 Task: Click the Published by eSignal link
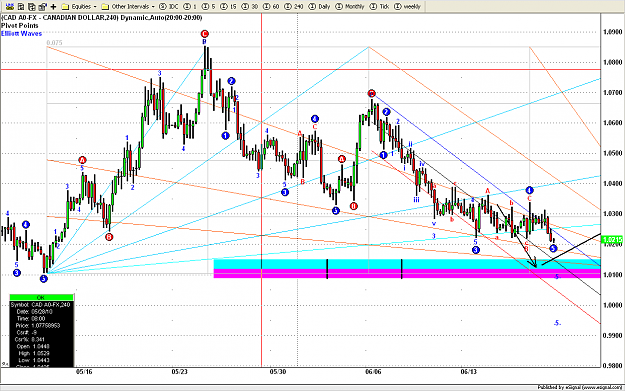(579, 387)
